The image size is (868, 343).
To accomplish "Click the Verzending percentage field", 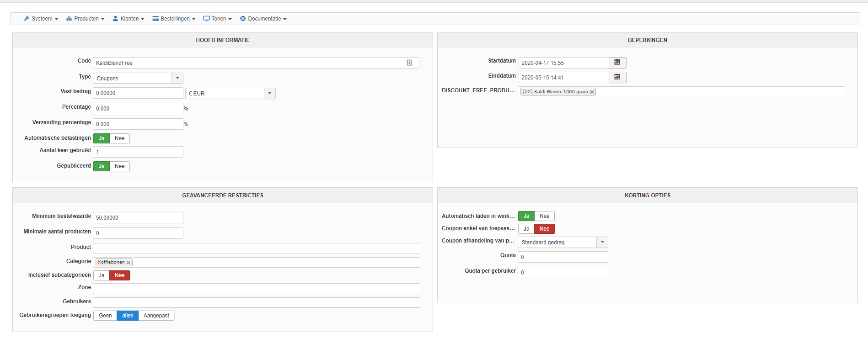I will tap(138, 124).
